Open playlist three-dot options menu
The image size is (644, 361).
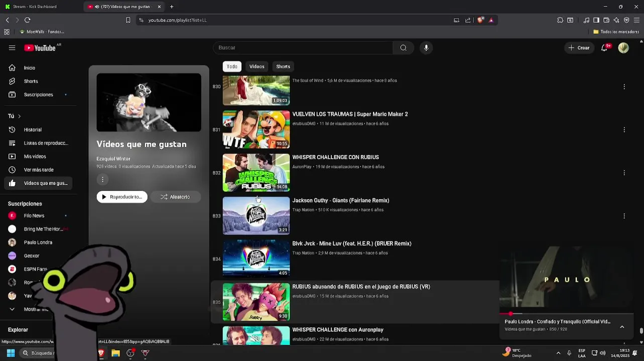tap(102, 179)
